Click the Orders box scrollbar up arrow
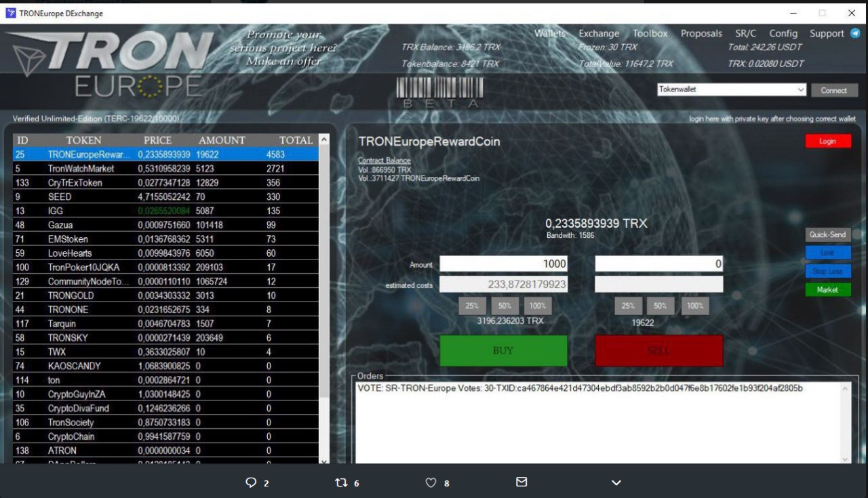This screenshot has width=868, height=498. [x=845, y=389]
